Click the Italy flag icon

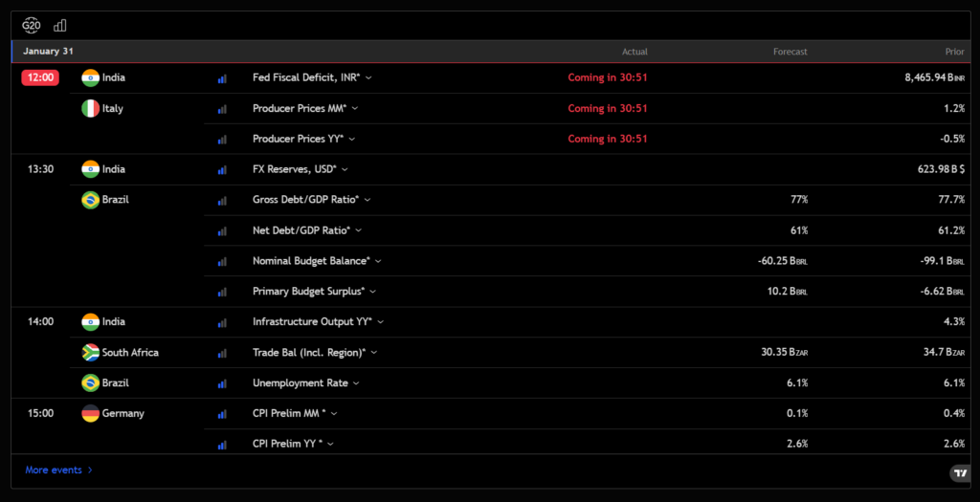click(91, 109)
